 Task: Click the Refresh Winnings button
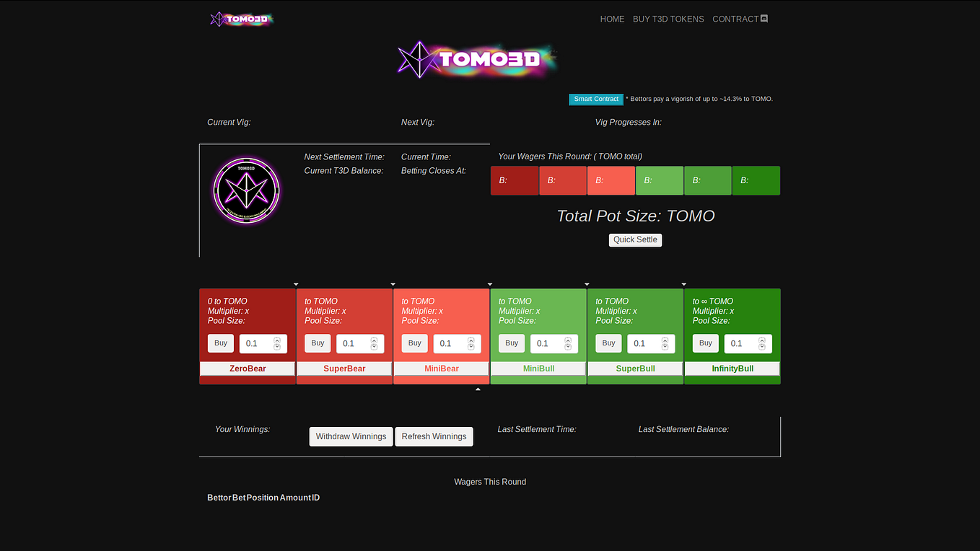point(434,436)
